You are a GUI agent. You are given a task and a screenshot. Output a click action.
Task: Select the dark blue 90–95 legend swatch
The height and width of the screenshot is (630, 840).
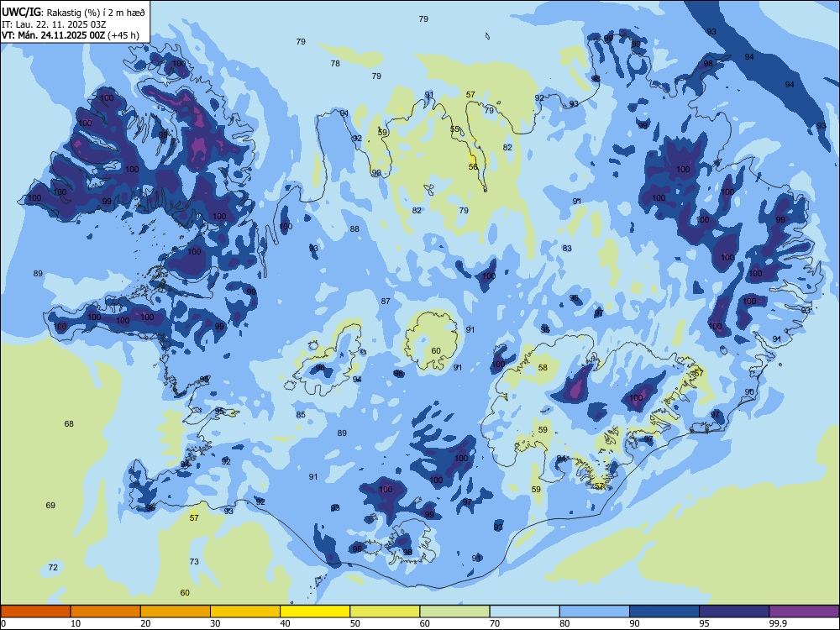664,612
